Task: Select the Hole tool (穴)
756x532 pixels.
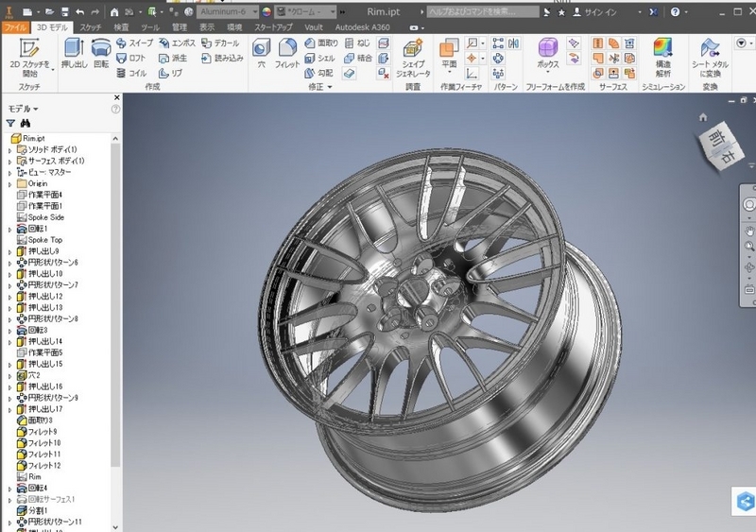Action: pyautogui.click(x=262, y=53)
